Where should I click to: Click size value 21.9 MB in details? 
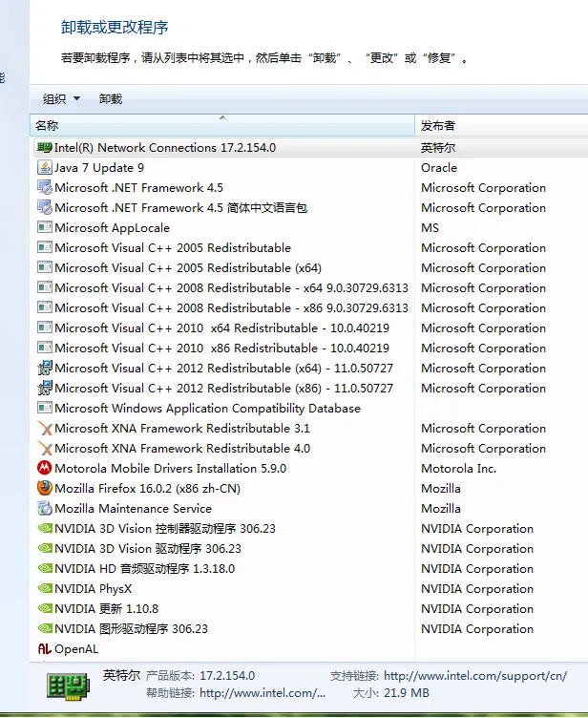pos(407,693)
